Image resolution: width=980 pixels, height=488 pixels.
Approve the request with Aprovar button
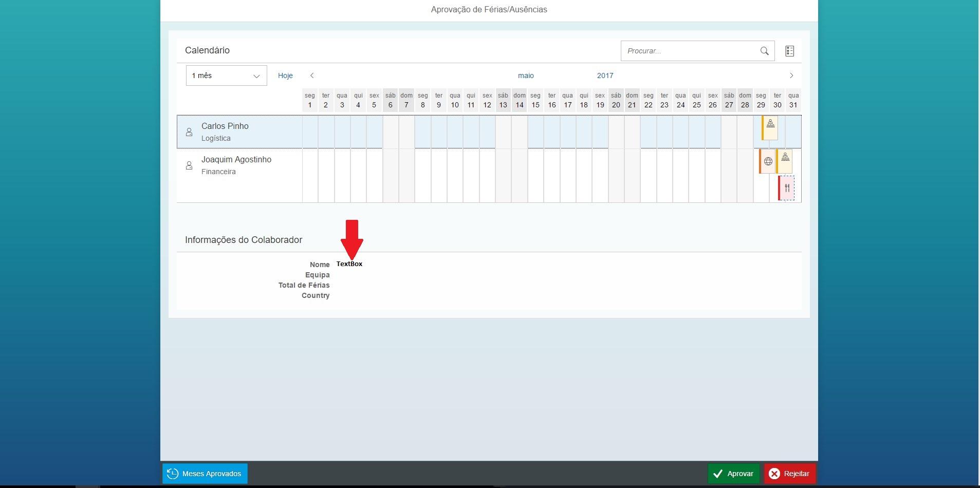pyautogui.click(x=733, y=474)
